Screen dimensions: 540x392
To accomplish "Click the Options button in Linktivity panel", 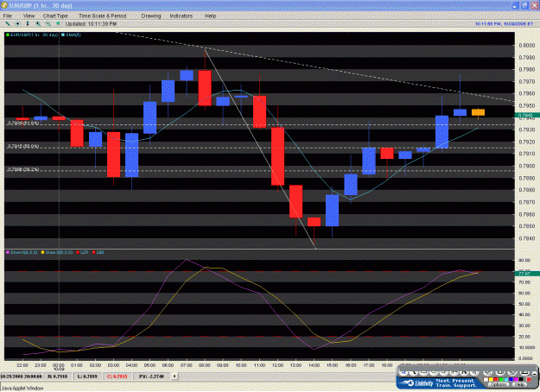I will click(x=499, y=384).
